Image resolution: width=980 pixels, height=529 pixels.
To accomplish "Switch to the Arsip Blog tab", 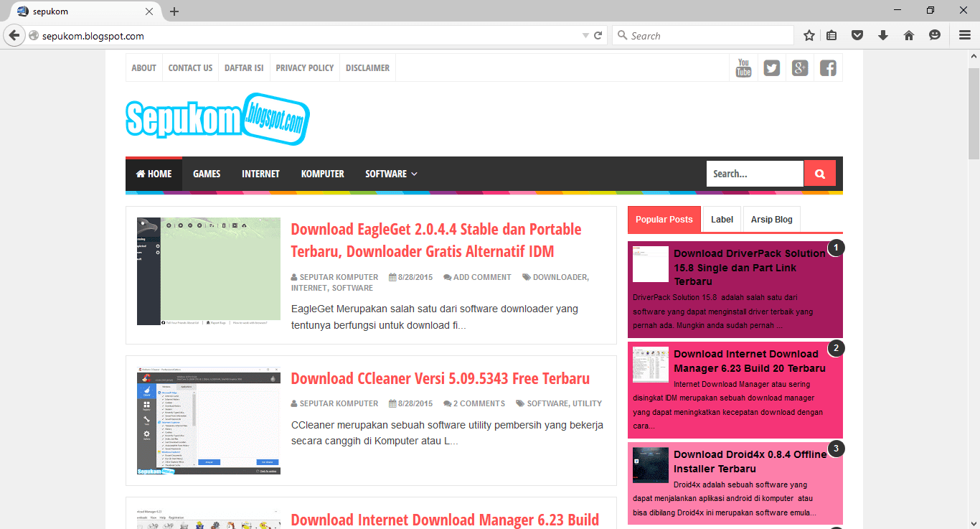I will tap(772, 220).
